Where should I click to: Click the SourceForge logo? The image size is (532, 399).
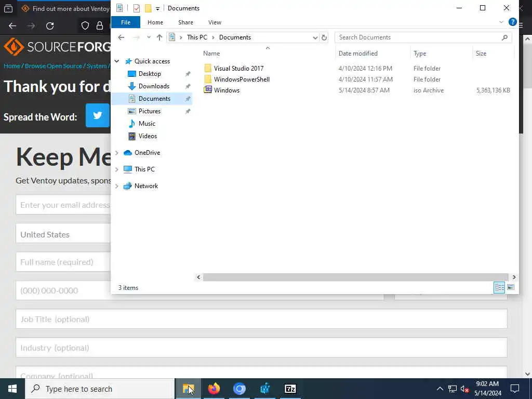pyautogui.click(x=57, y=47)
